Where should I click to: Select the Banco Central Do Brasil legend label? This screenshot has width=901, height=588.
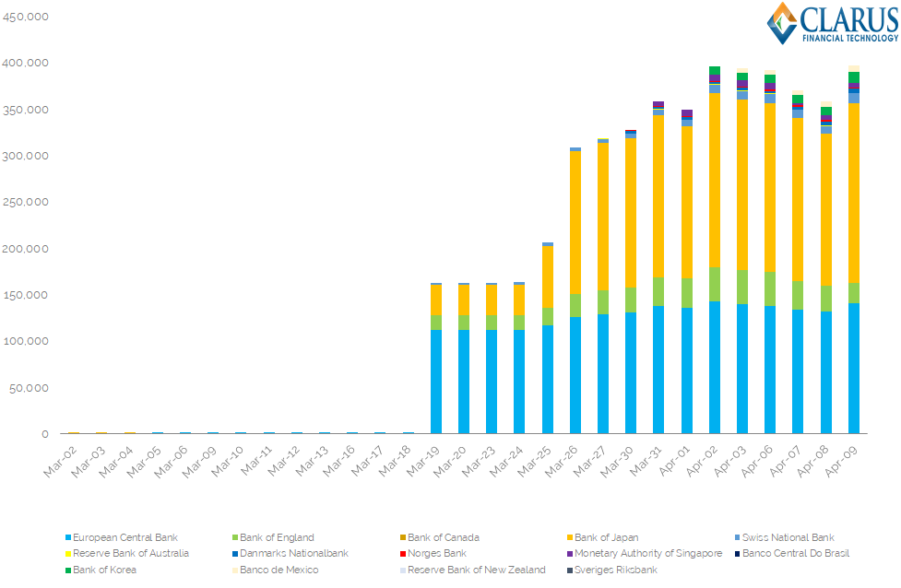[796, 554]
